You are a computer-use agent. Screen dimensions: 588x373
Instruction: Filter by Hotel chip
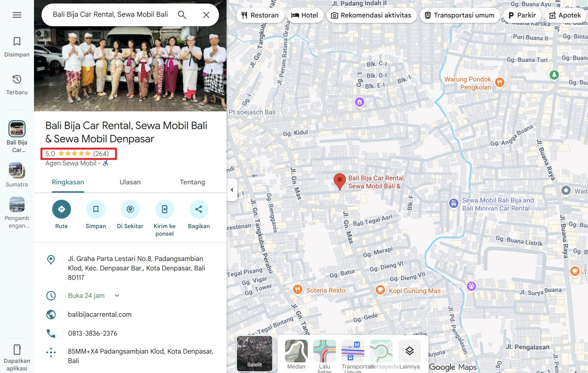305,15
